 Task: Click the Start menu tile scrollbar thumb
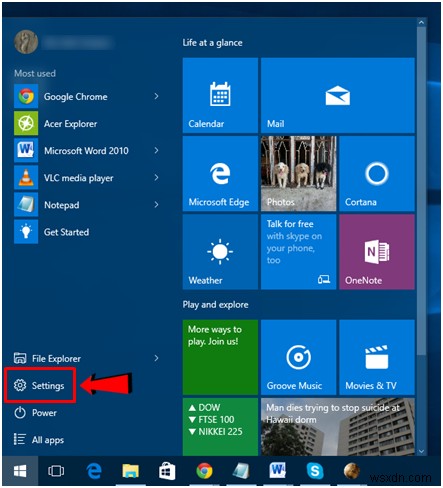421,191
